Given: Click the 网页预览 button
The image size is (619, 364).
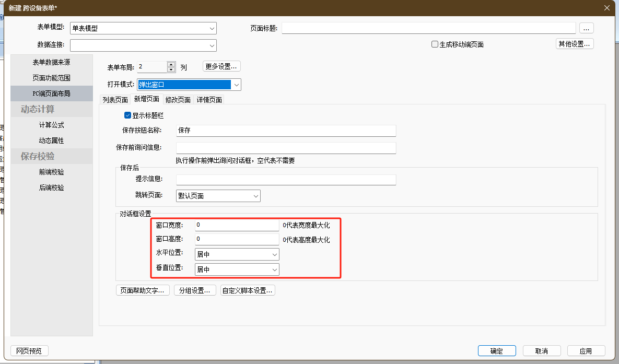Looking at the screenshot, I should (29, 350).
